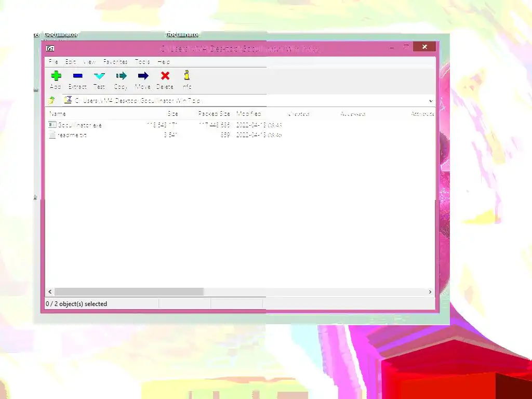Click archive icon in address bar
This screenshot has width=532, height=399.
pyautogui.click(x=68, y=100)
